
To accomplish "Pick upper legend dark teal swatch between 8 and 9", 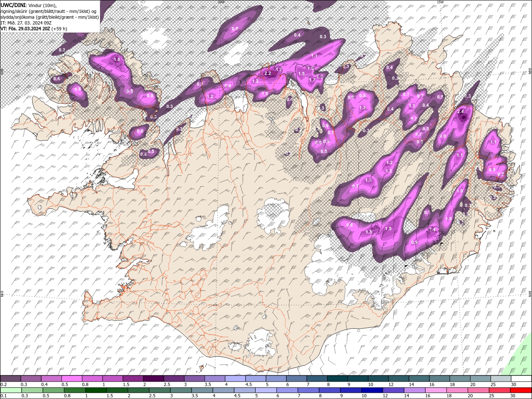I will (337, 379).
